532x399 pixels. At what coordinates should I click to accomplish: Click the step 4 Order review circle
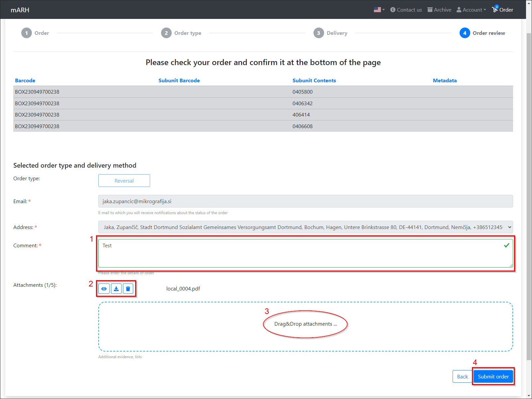[465, 33]
